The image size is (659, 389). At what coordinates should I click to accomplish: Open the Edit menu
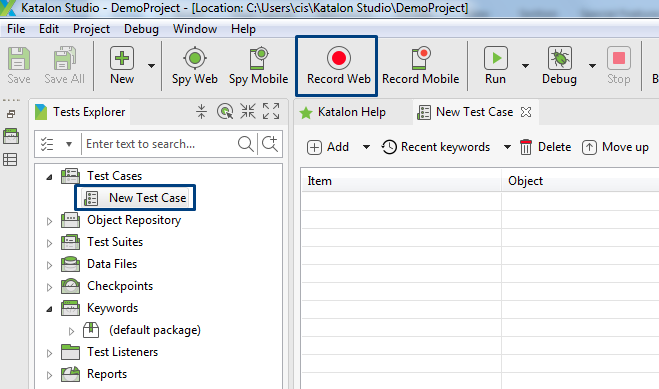point(49,29)
